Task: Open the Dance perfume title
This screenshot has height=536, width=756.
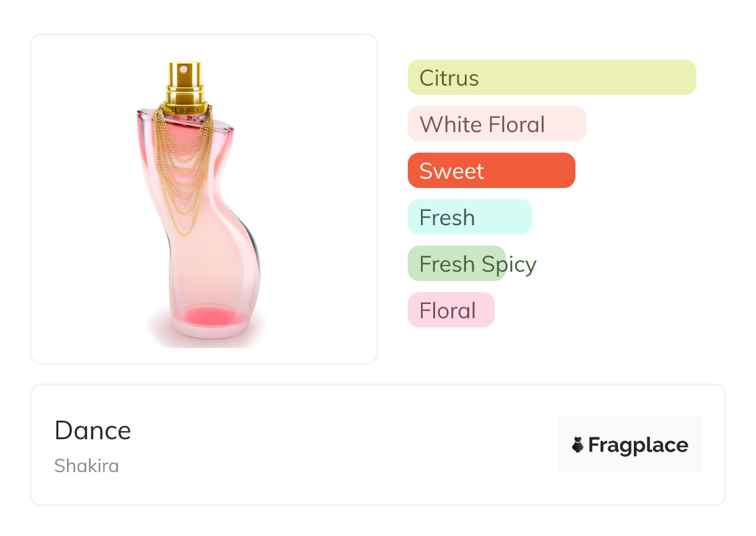Action: tap(92, 431)
